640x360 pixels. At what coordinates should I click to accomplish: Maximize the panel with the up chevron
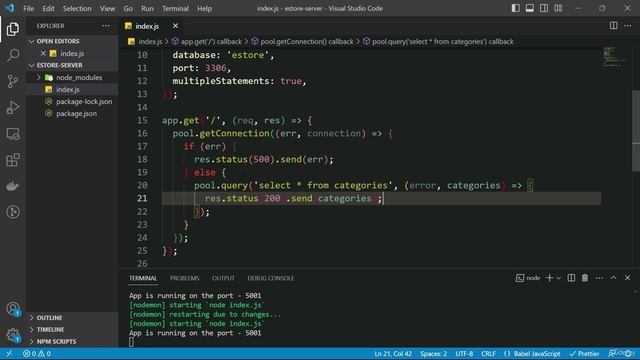[x=613, y=278]
